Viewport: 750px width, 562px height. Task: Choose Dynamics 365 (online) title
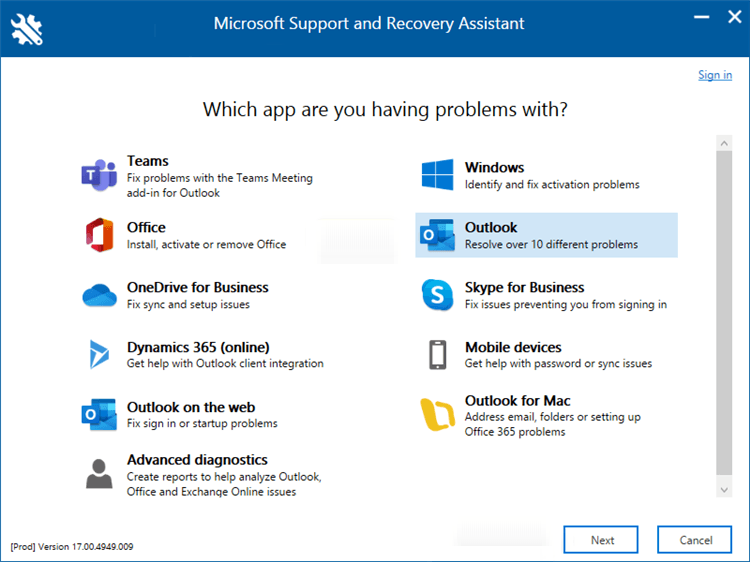(x=198, y=347)
